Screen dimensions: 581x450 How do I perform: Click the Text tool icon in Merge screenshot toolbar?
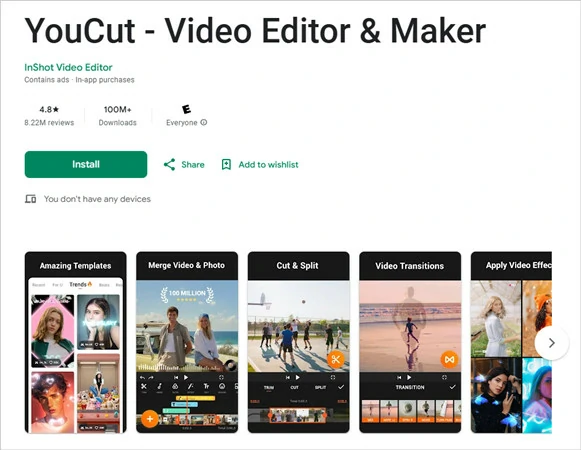(x=206, y=387)
